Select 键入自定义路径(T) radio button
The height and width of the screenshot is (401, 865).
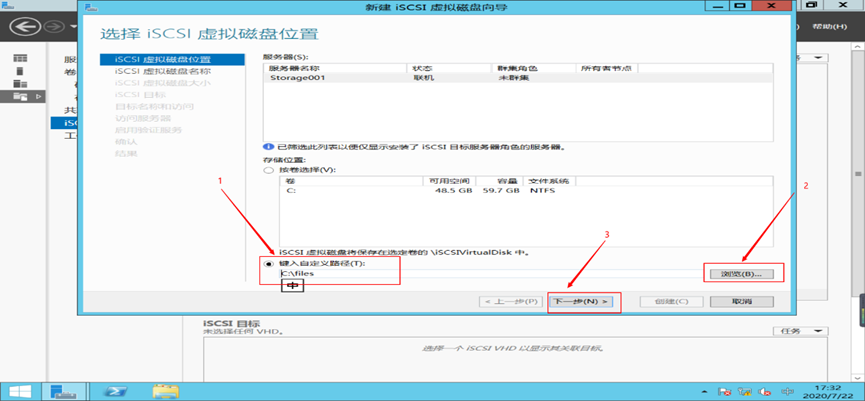coord(269,264)
